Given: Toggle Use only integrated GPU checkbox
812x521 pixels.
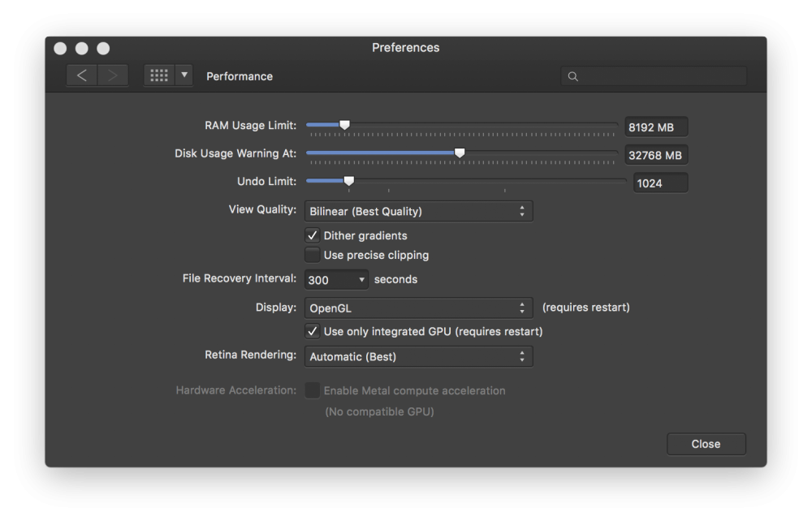Looking at the screenshot, I should pos(313,331).
